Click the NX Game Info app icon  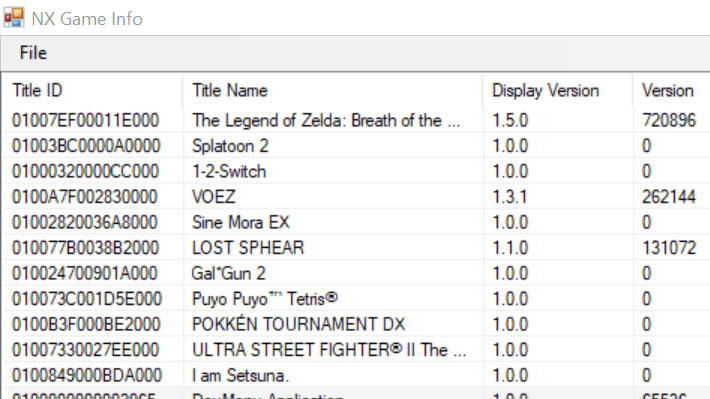point(14,18)
